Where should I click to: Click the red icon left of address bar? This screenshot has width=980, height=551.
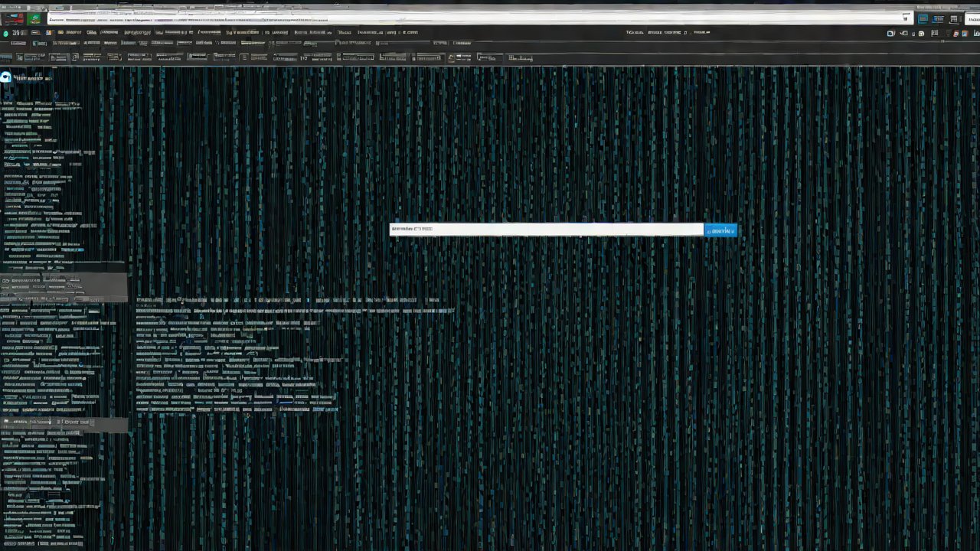pos(15,19)
